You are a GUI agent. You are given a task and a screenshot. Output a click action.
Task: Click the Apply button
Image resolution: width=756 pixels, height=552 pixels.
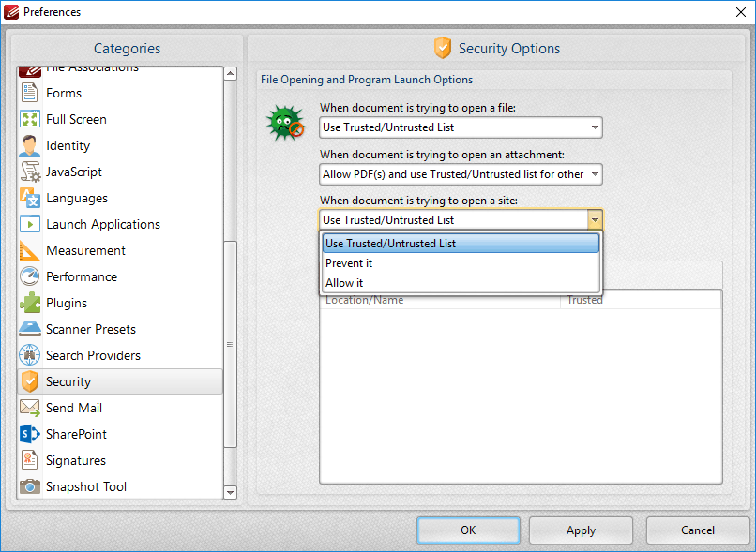click(581, 530)
